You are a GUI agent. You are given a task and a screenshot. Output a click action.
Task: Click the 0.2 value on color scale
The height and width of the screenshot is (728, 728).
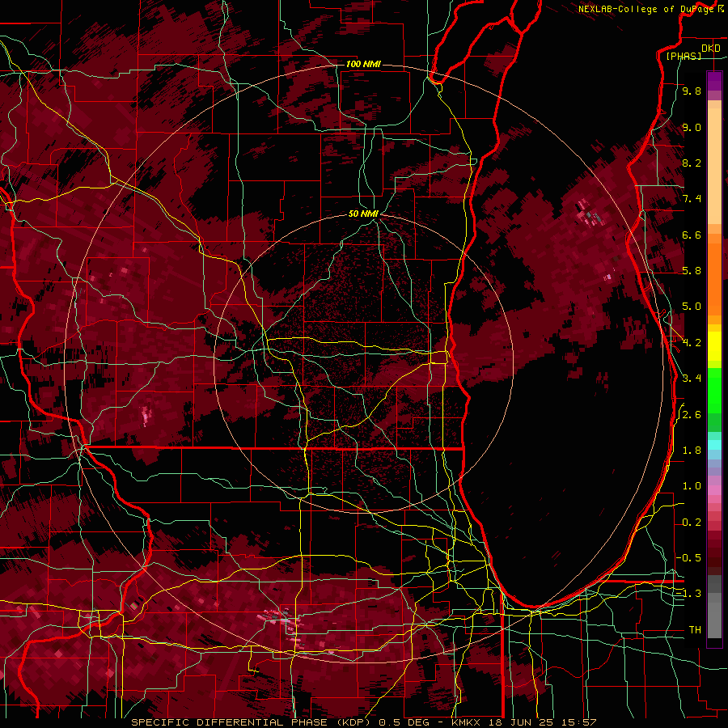(x=692, y=523)
